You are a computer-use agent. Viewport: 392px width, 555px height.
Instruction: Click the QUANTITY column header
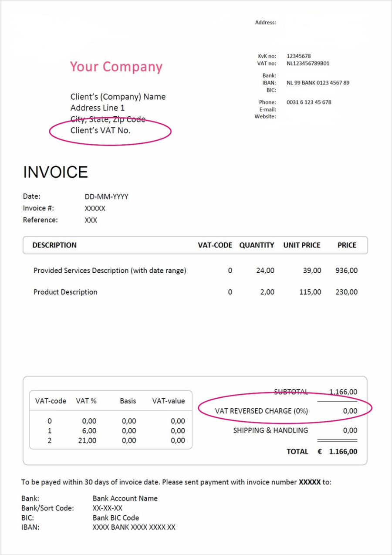coord(257,245)
